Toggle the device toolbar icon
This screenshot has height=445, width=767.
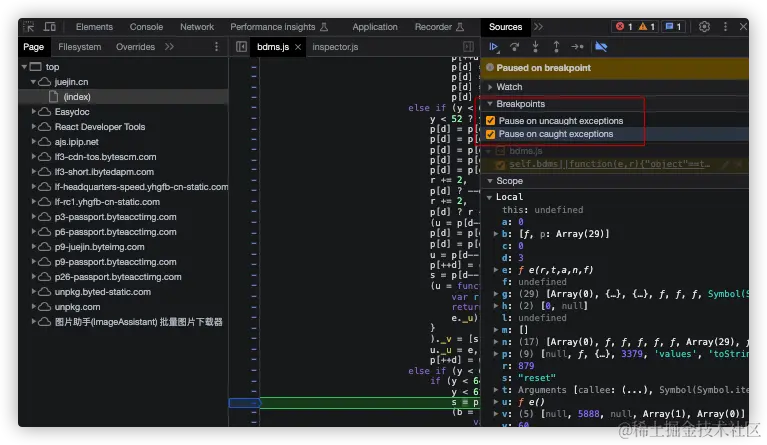pyautogui.click(x=50, y=27)
